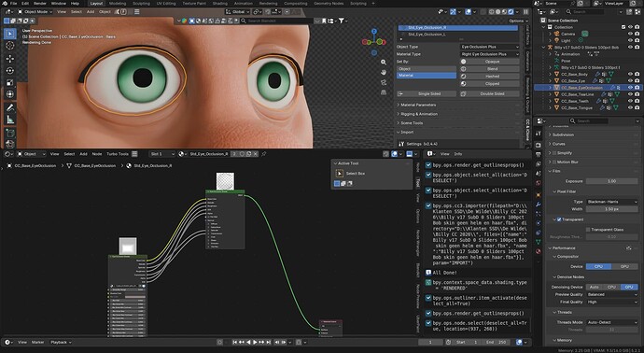Select CPU compositor device button
This screenshot has width=644, height=353.
pos(598,266)
